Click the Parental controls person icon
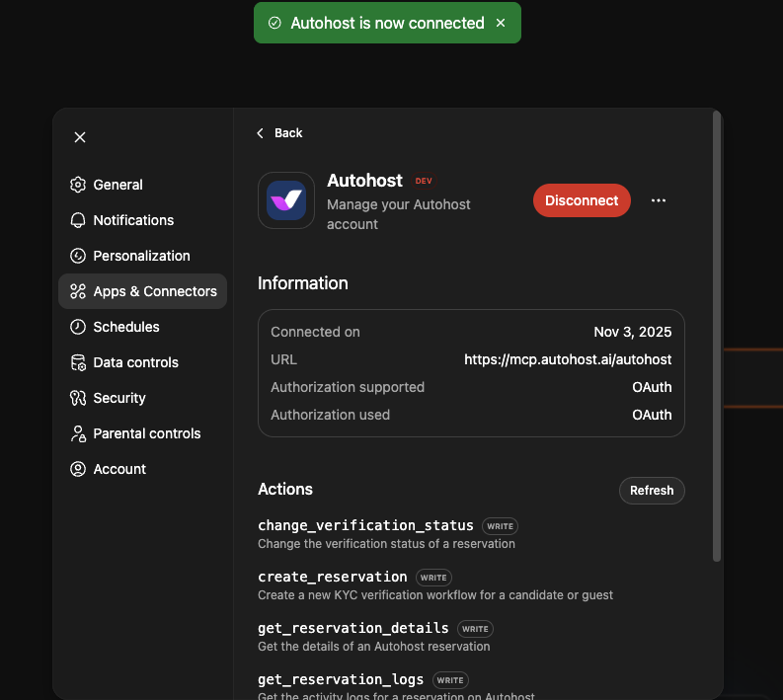 click(78, 433)
